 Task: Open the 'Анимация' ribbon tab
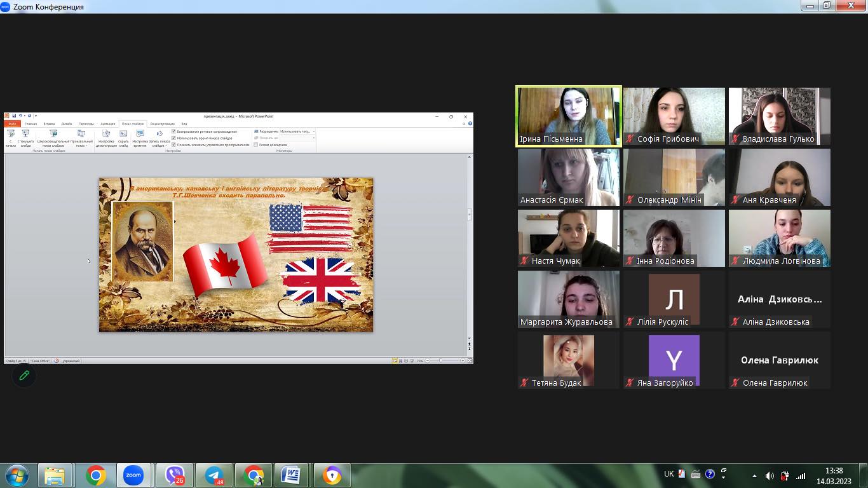click(x=108, y=124)
